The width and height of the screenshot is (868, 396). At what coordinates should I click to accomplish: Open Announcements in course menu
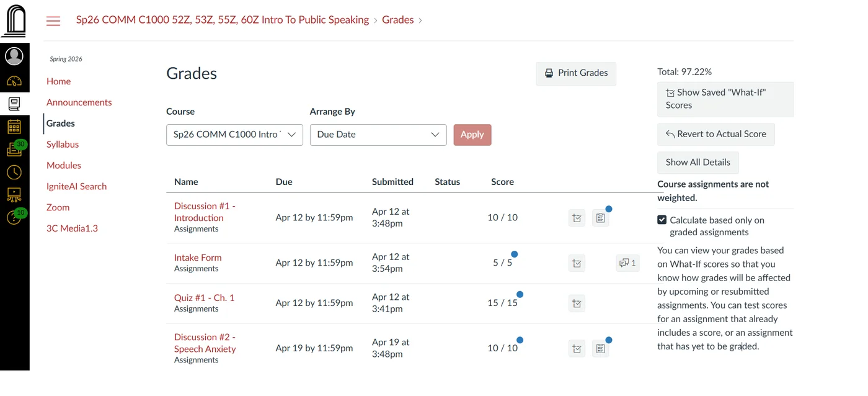click(x=79, y=102)
